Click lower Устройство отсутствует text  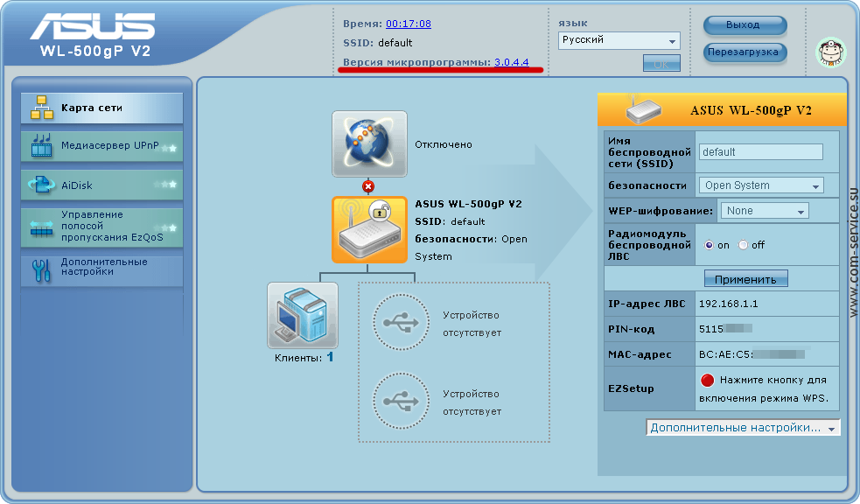click(x=472, y=402)
